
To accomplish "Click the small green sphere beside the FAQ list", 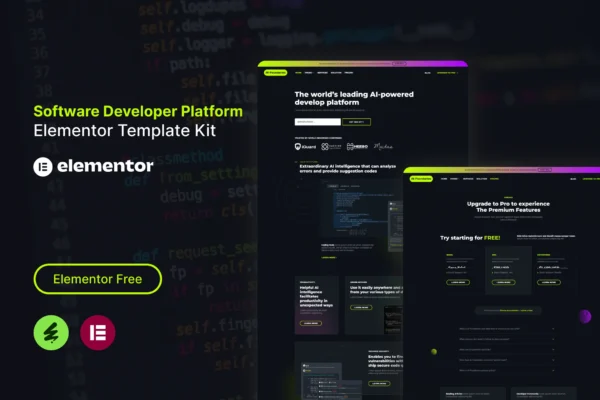I will point(434,351).
